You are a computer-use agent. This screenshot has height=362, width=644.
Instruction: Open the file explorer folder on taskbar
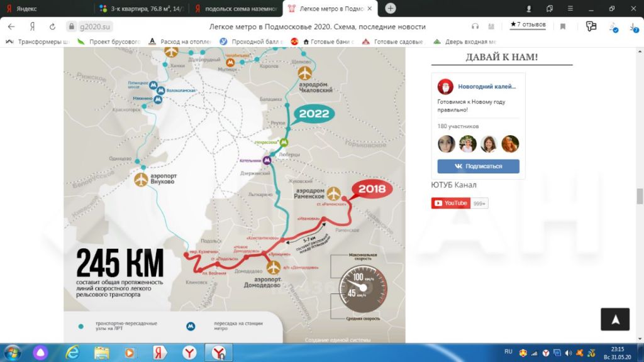101,353
